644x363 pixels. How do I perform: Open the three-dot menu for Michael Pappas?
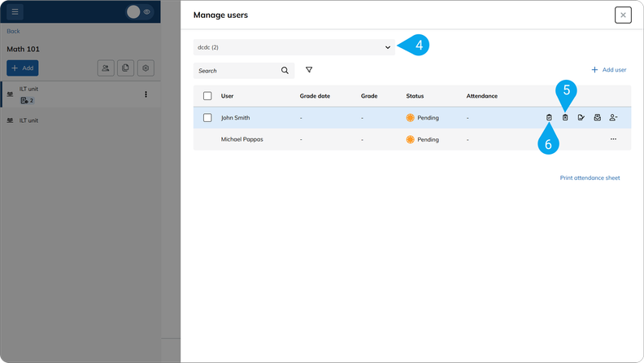click(613, 139)
